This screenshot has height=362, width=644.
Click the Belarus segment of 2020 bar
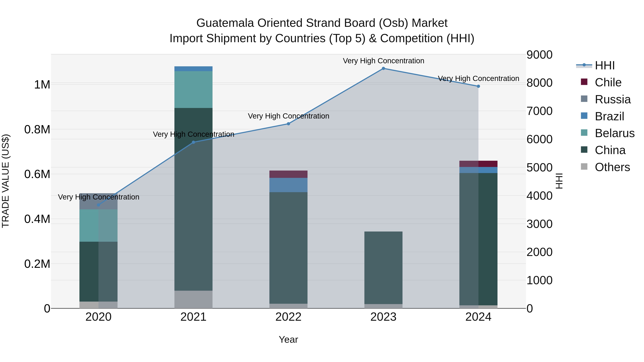(99, 225)
